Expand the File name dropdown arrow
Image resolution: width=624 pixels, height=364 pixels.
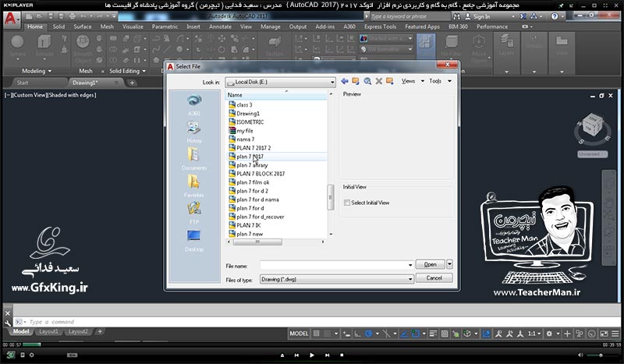(410, 265)
